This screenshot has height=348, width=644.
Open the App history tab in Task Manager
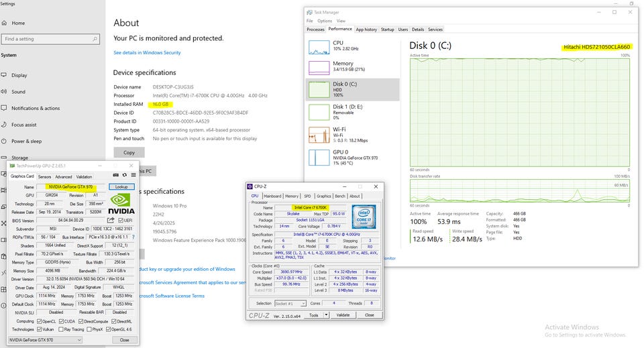click(366, 30)
